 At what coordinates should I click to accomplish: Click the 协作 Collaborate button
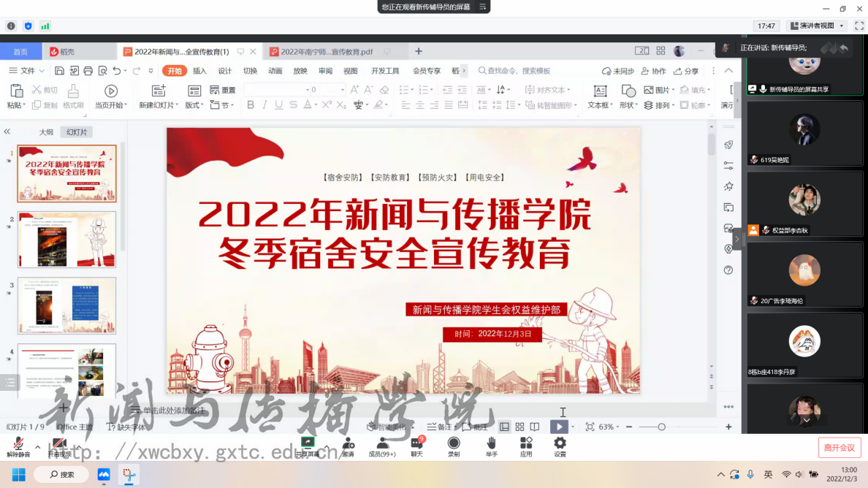pyautogui.click(x=654, y=71)
